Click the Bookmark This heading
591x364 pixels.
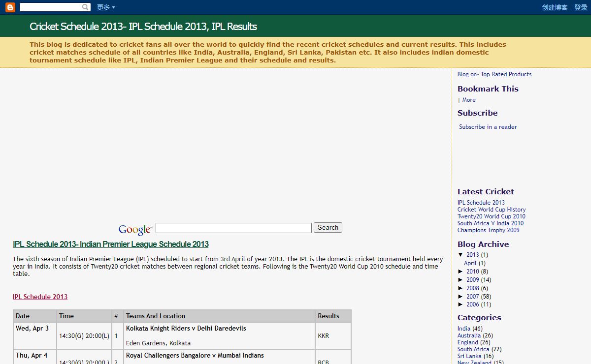(x=488, y=89)
